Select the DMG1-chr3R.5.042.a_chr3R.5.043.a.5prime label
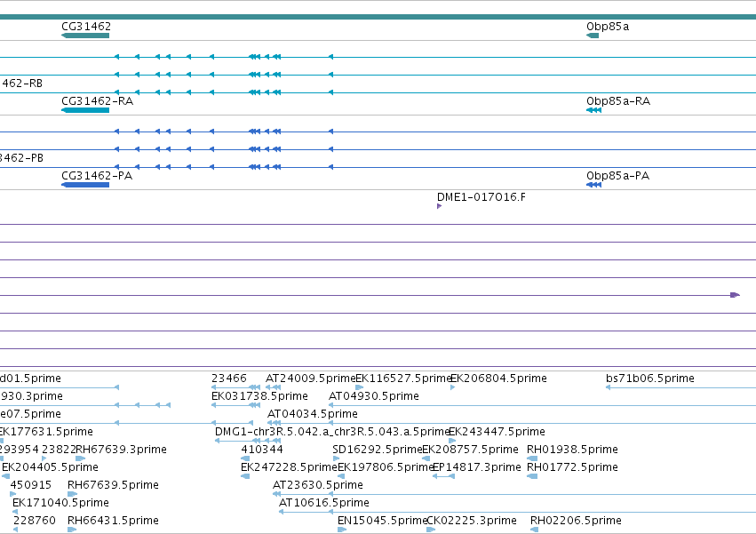This screenshot has width=756, height=534. click(x=331, y=432)
